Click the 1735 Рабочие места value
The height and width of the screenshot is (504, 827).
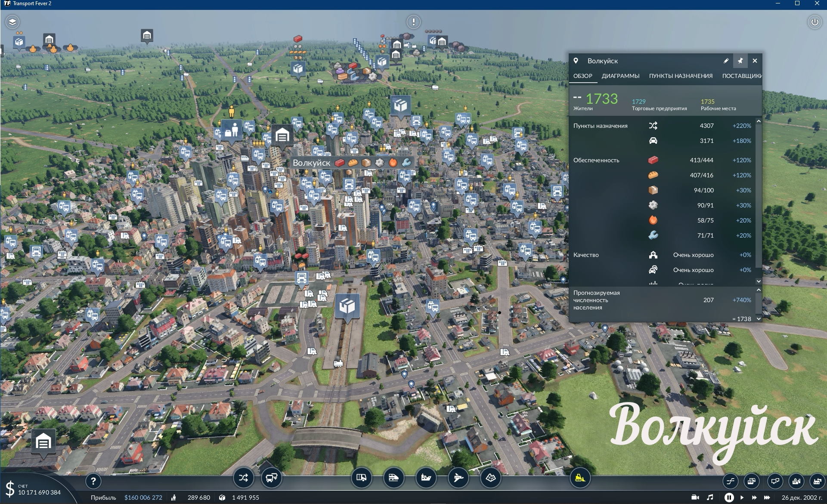coord(708,102)
